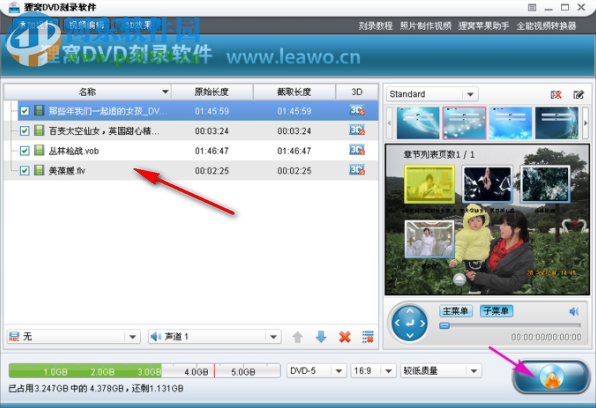Select the second dark chapter thumbnail in preview
The image size is (596, 408).
tap(487, 184)
